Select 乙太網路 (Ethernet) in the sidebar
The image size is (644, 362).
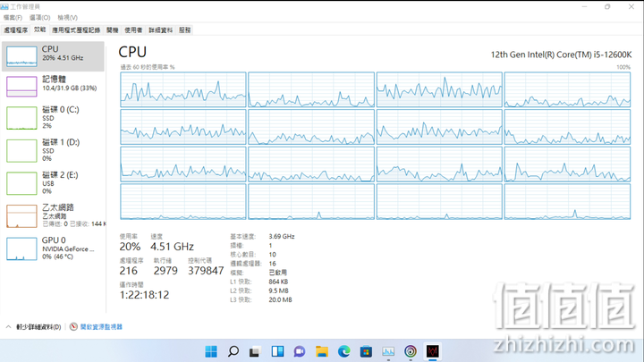(53, 216)
